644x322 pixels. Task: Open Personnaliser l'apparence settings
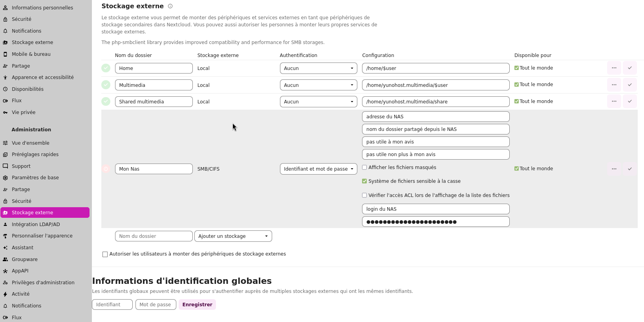click(x=42, y=236)
